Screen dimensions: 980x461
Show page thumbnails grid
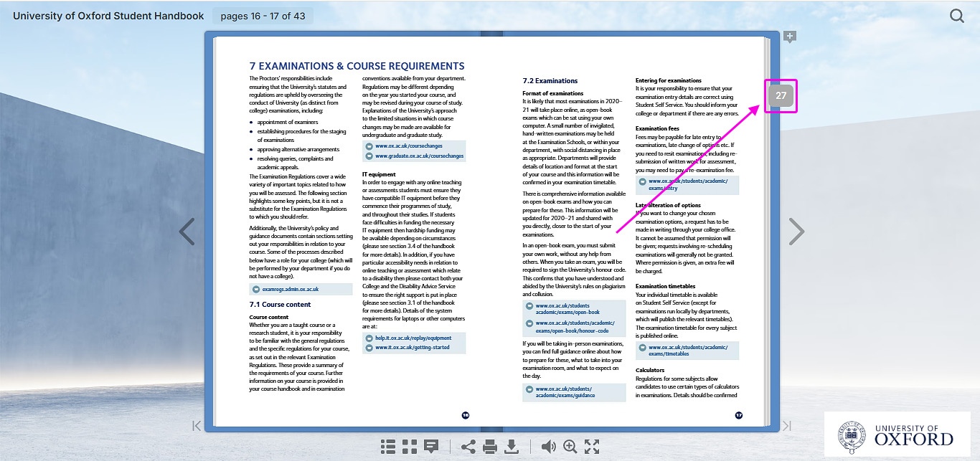tap(410, 447)
